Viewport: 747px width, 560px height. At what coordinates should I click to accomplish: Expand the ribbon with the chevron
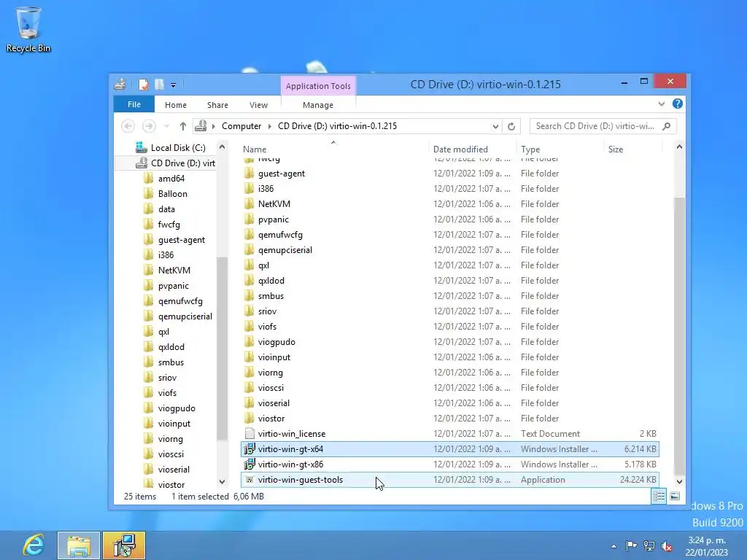coord(661,104)
